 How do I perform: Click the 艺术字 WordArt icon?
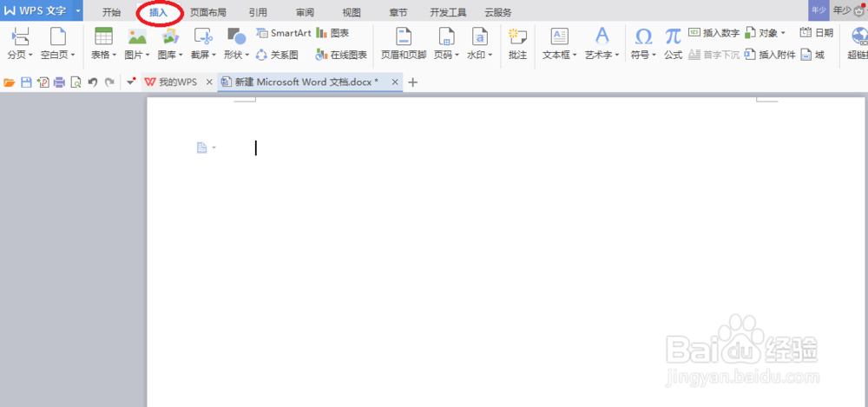pos(602,36)
